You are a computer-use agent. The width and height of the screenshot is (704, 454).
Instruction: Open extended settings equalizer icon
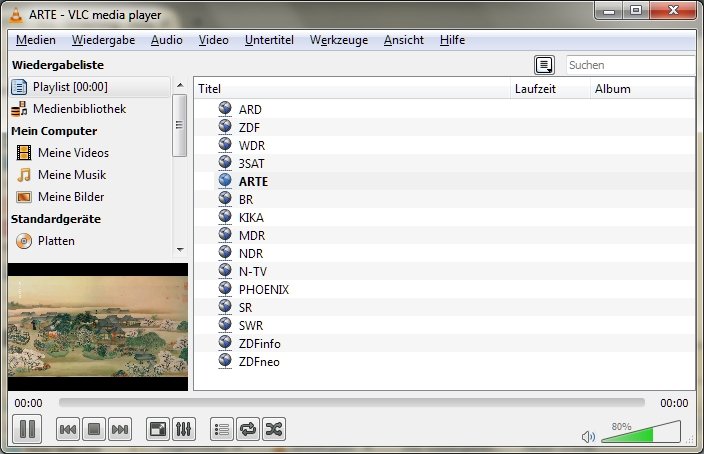(184, 430)
